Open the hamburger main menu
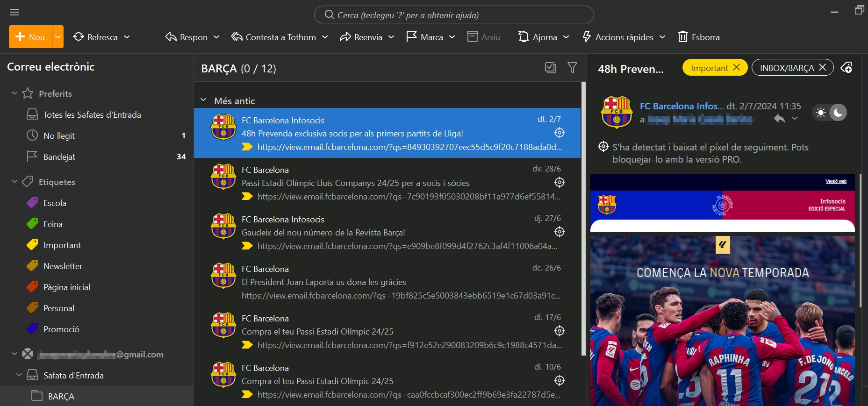Viewport: 868px width, 406px height. (14, 12)
